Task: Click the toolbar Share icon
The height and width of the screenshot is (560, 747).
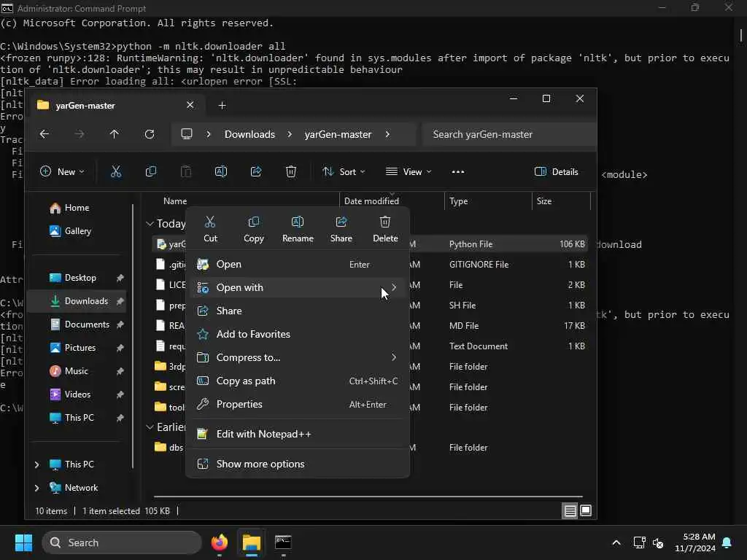Action: click(256, 172)
